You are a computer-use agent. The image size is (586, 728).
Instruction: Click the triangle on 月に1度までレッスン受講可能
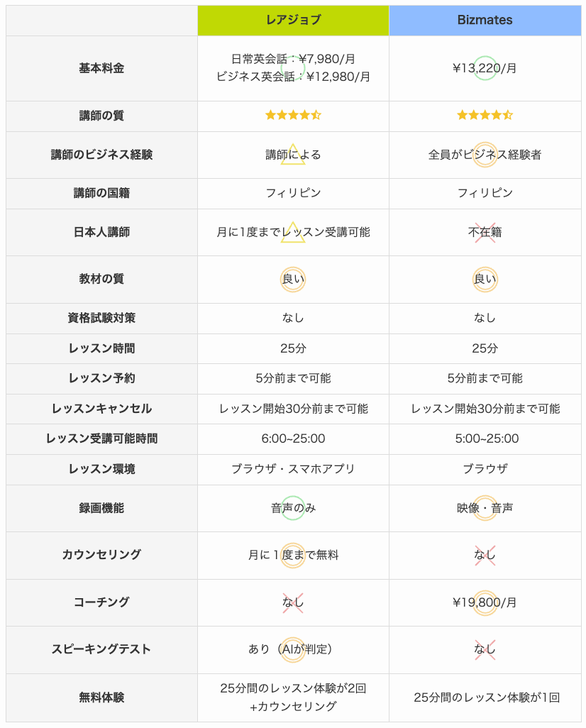pos(293,232)
